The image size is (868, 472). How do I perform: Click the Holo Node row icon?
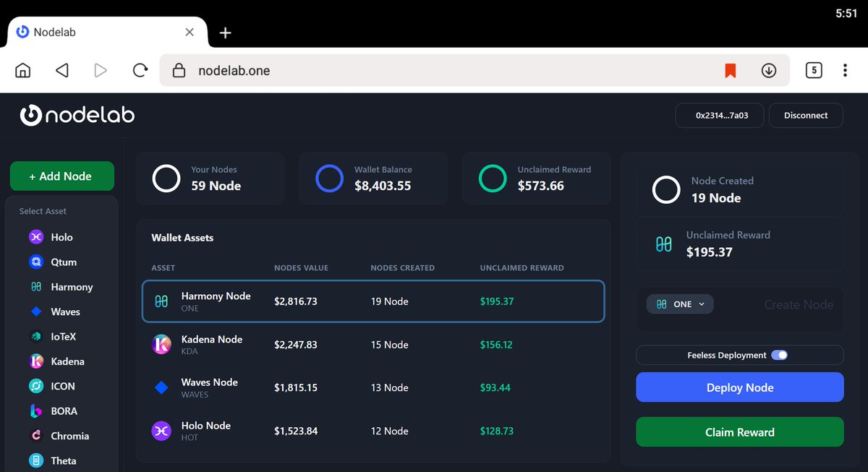[x=161, y=431]
